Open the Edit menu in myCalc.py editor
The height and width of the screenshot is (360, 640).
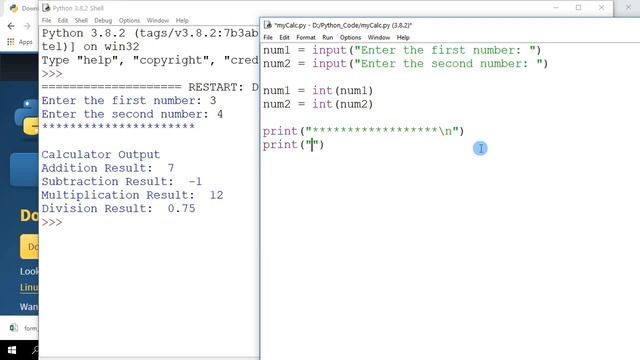(284, 38)
